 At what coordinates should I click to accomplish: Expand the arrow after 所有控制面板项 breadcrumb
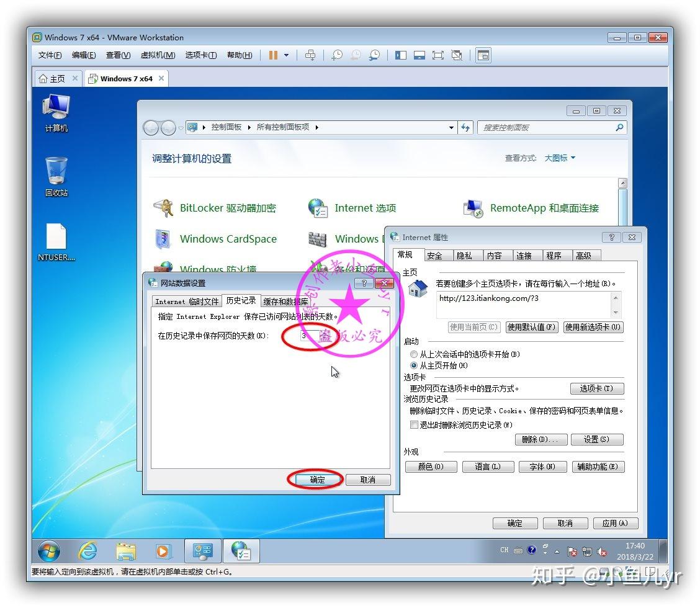tap(316, 127)
